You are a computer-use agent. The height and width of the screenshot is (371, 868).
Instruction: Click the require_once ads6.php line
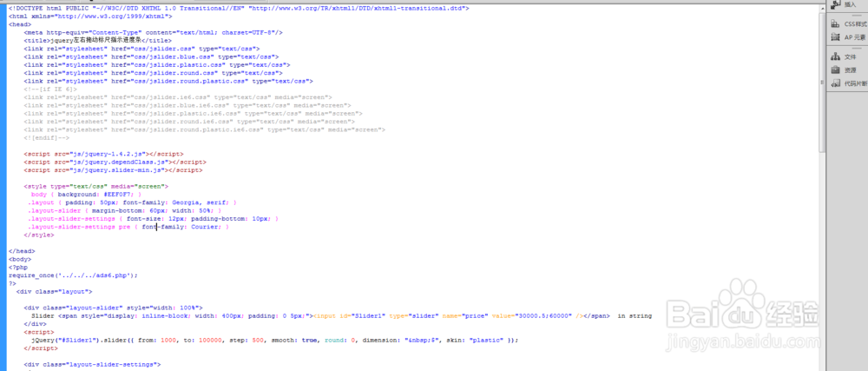tap(73, 275)
